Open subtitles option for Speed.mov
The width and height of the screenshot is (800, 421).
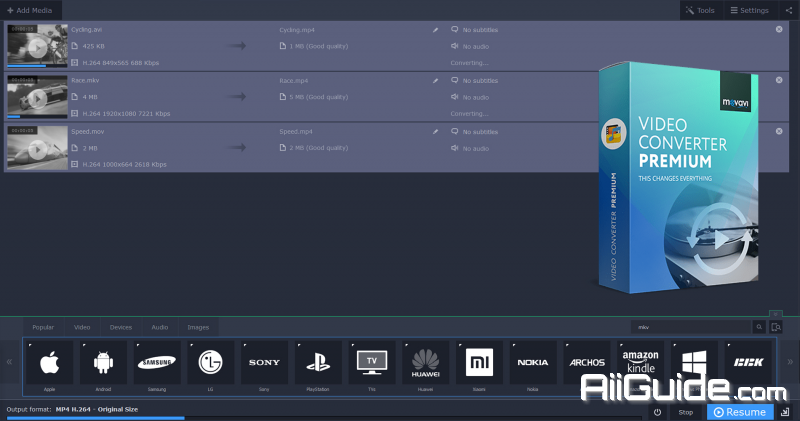(x=474, y=132)
